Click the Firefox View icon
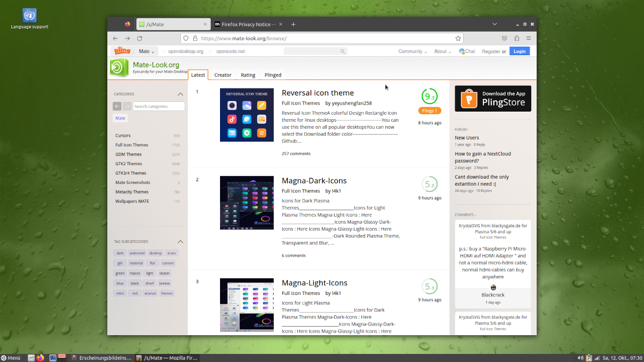Screen dimensions: 644x362 click(127, 24)
